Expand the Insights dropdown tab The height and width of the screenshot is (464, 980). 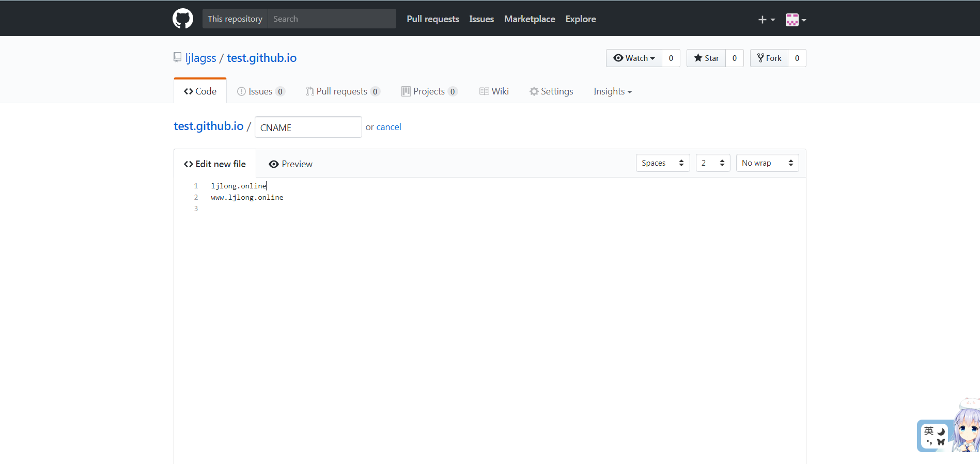(613, 91)
